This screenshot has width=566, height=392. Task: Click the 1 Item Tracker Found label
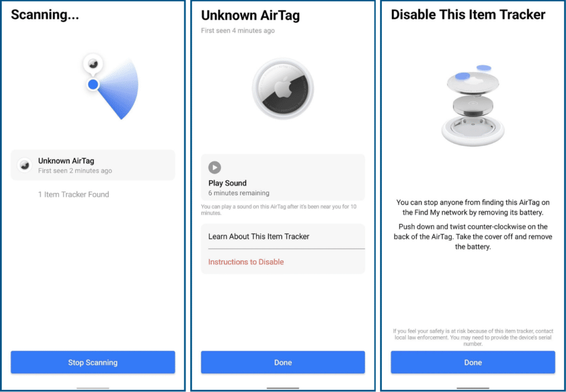pos(74,195)
